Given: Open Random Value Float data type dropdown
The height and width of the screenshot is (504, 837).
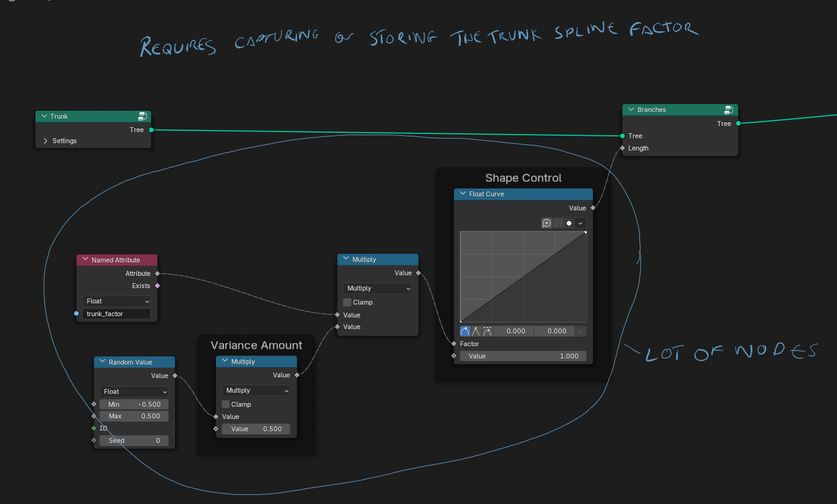Looking at the screenshot, I should point(134,391).
